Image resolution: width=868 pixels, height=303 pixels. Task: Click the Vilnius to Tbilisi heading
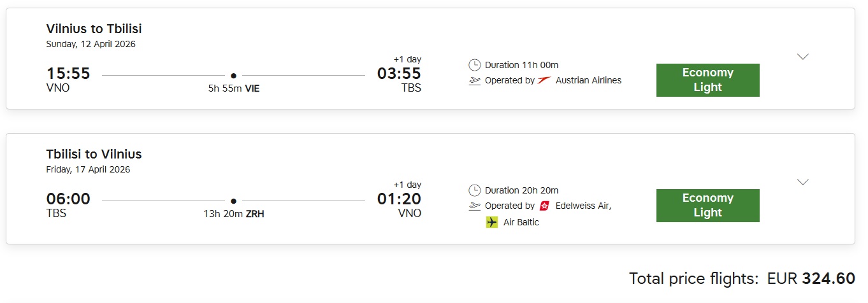(x=94, y=29)
